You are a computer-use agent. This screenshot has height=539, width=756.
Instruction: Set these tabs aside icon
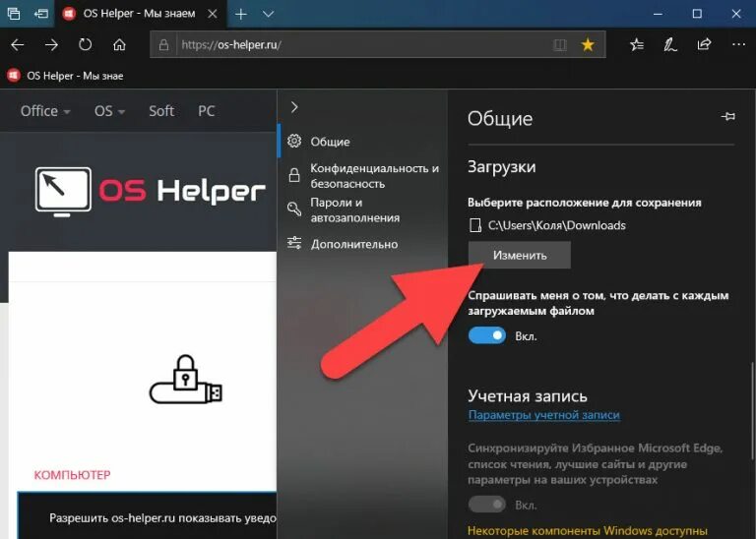pyautogui.click(x=41, y=14)
